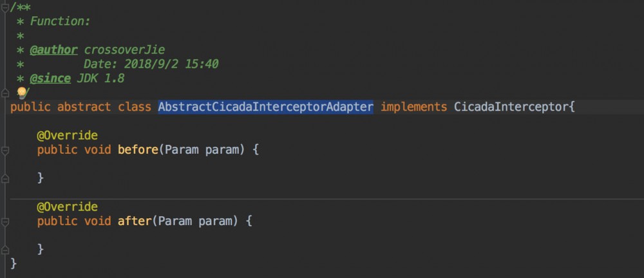Click the highlighted AbstractCicadaInterceptorAdapter class name
This screenshot has height=278, width=644.
click(265, 107)
